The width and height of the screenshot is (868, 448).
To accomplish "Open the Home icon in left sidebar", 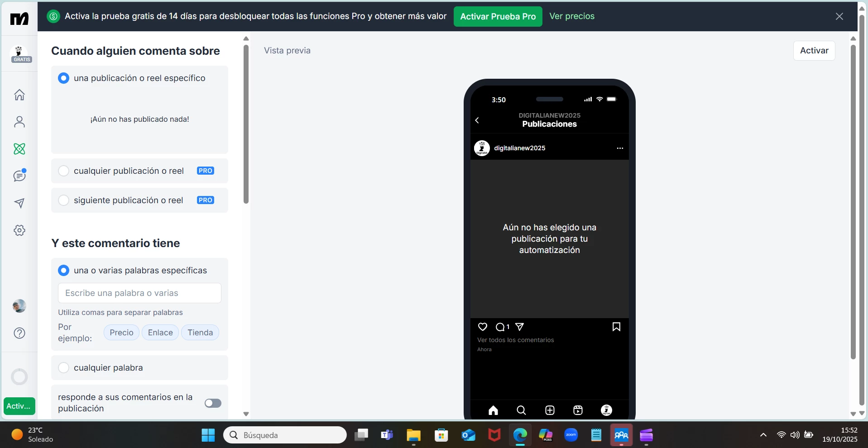I will [x=19, y=95].
